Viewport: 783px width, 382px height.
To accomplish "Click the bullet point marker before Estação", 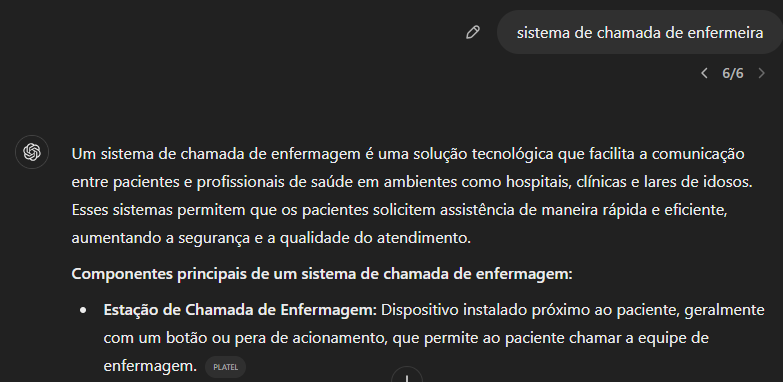I will 83,311.
